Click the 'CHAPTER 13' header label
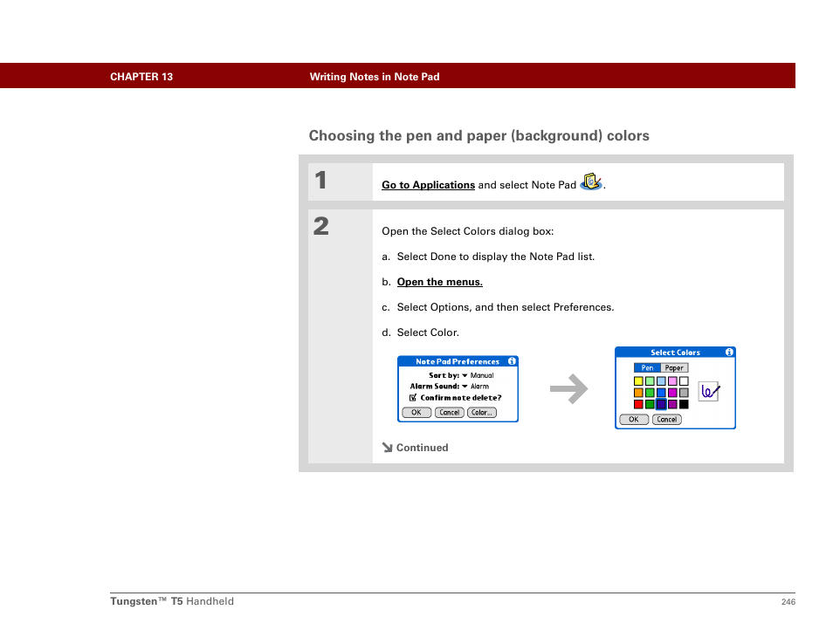This screenshot has width=833, height=644. click(x=141, y=77)
